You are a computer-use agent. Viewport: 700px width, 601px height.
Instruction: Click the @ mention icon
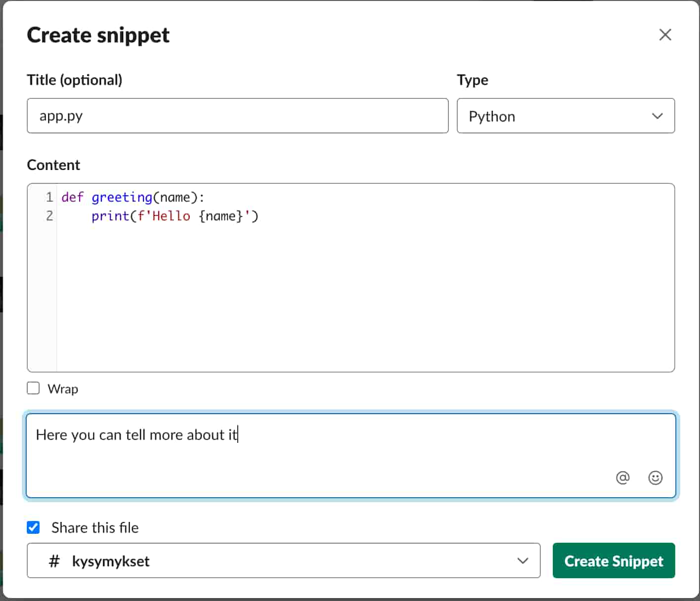623,477
